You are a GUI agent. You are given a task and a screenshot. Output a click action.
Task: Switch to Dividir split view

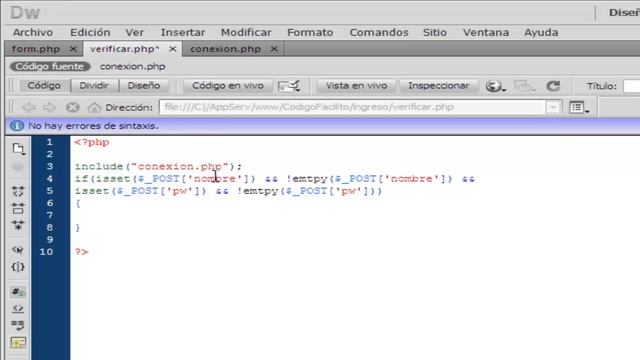coord(94,86)
